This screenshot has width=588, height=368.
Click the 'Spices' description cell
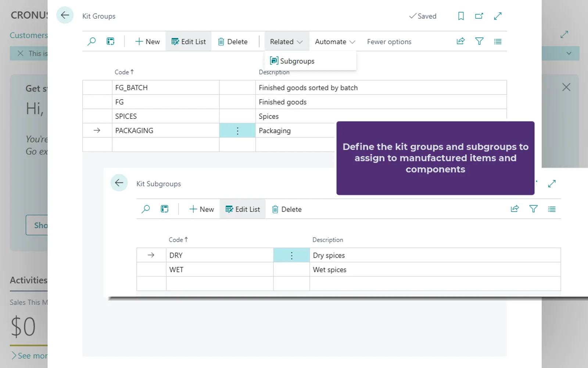point(381,116)
